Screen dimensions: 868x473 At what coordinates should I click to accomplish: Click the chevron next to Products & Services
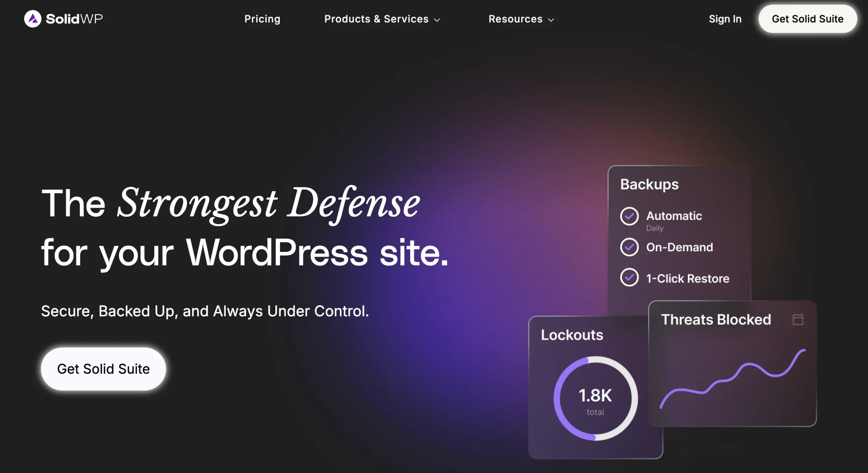pyautogui.click(x=437, y=20)
